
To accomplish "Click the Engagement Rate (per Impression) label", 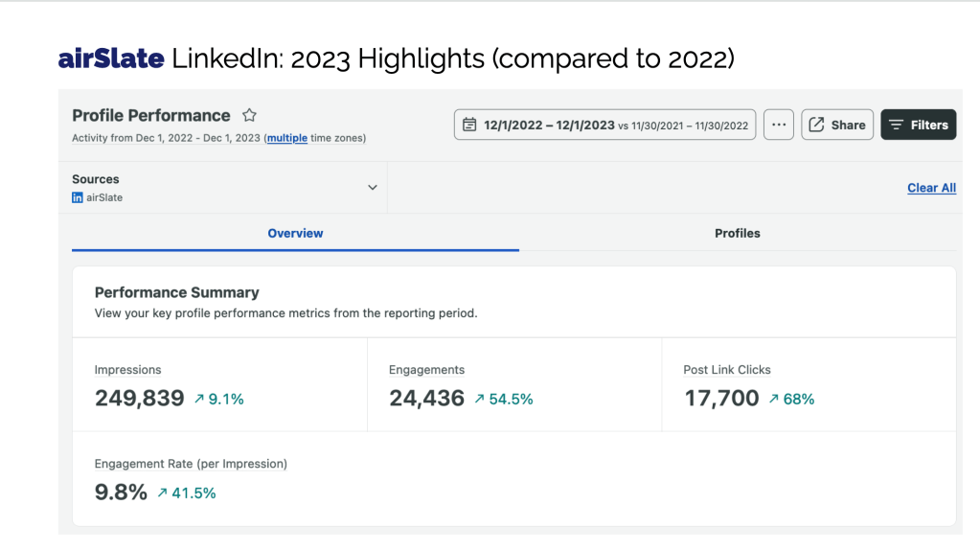I will pyautogui.click(x=191, y=464).
